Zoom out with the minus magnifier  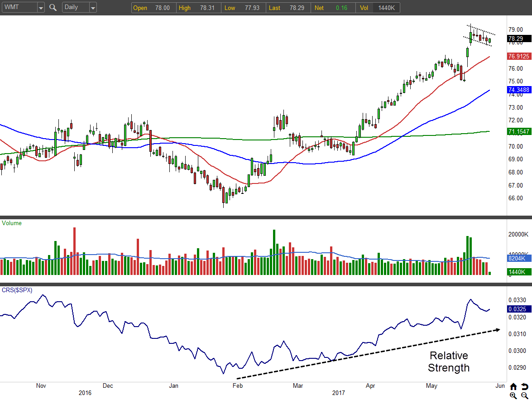(524, 395)
